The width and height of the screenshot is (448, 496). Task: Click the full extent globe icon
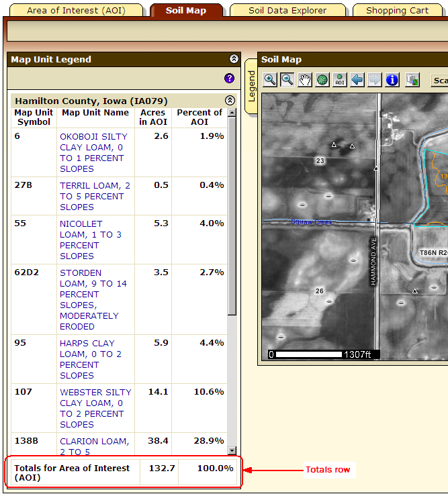click(322, 80)
